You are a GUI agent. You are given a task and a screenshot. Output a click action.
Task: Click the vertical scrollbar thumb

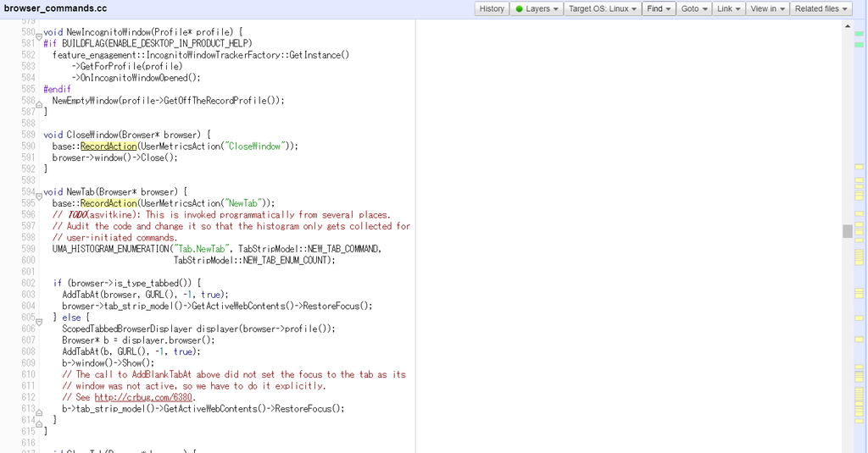[848, 231]
